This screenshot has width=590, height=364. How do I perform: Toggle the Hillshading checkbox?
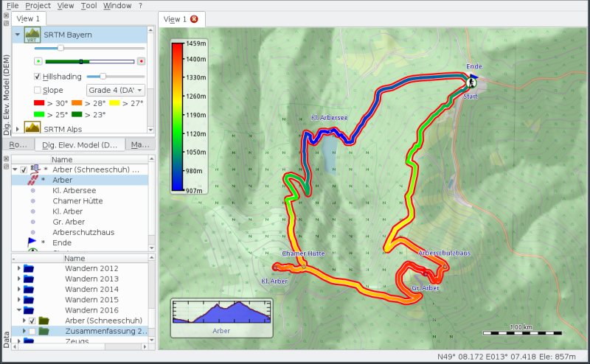tap(38, 77)
